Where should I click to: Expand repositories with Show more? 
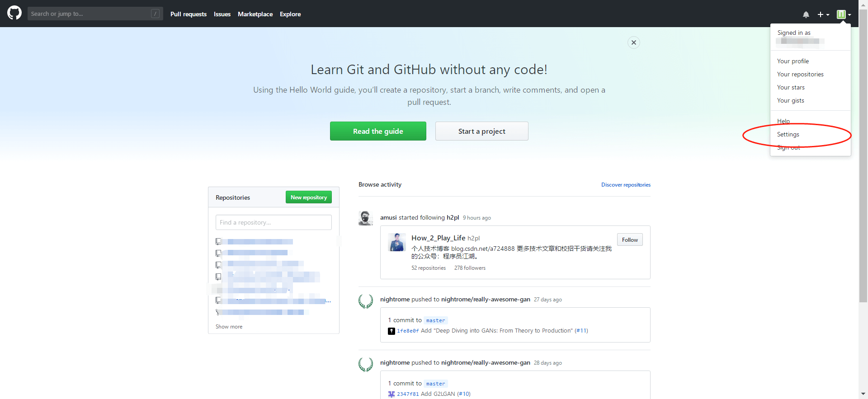pos(229,327)
